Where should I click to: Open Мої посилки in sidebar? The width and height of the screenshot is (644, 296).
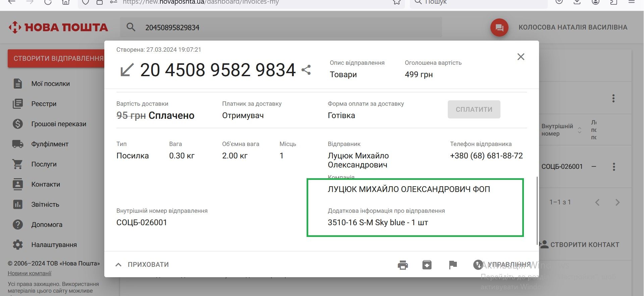pos(50,84)
